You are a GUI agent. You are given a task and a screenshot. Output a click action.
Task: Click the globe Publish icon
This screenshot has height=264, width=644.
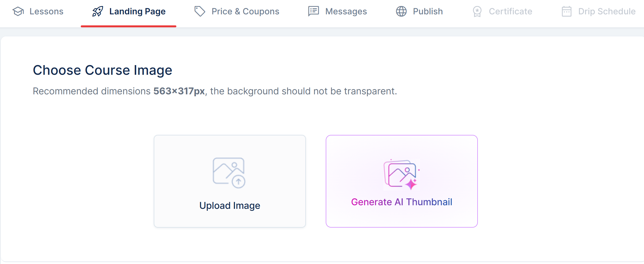click(401, 11)
